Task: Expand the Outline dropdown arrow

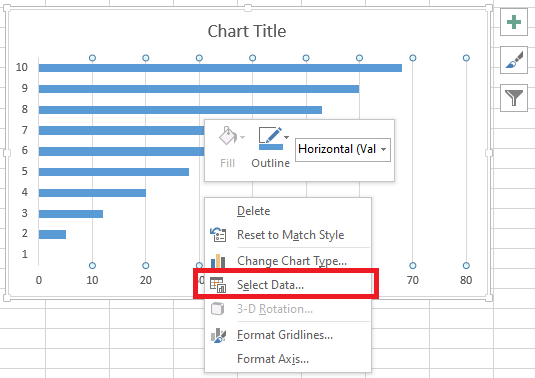Action: (287, 137)
